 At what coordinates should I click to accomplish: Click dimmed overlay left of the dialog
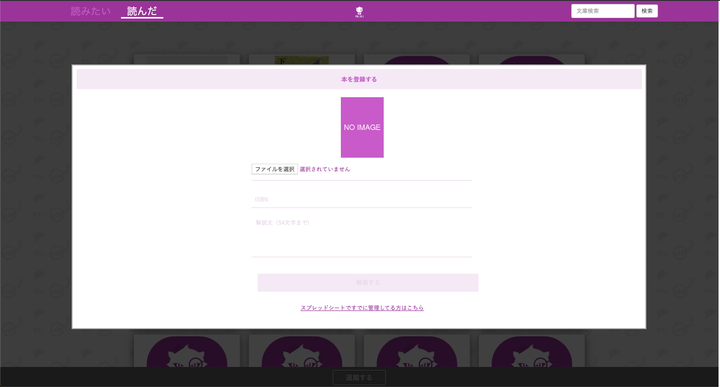(x=36, y=196)
